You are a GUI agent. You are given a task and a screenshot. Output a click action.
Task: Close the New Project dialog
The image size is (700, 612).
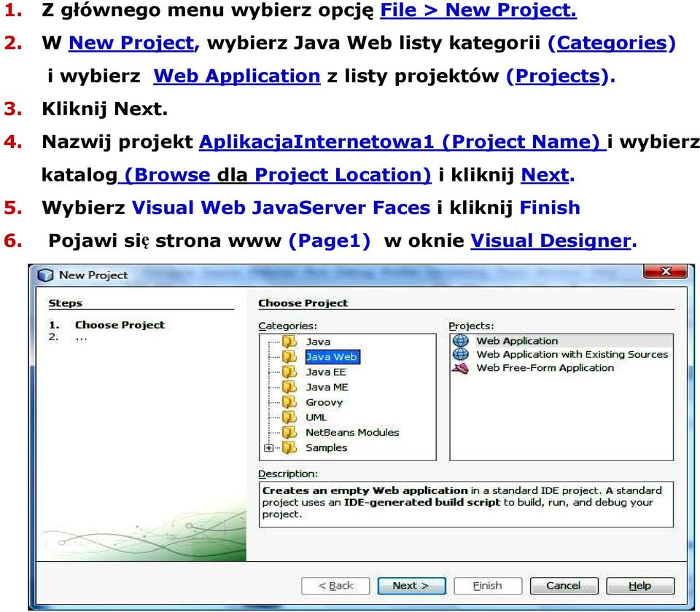pyautogui.click(x=665, y=271)
